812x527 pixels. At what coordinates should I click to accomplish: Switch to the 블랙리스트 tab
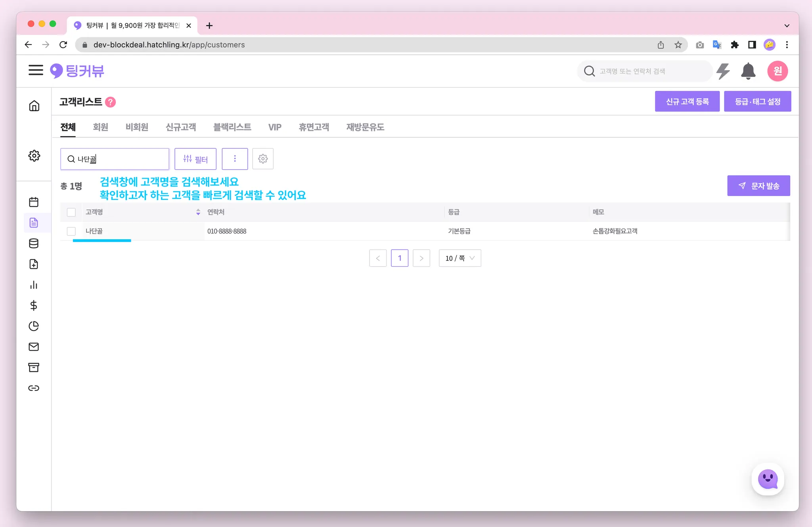coord(232,127)
